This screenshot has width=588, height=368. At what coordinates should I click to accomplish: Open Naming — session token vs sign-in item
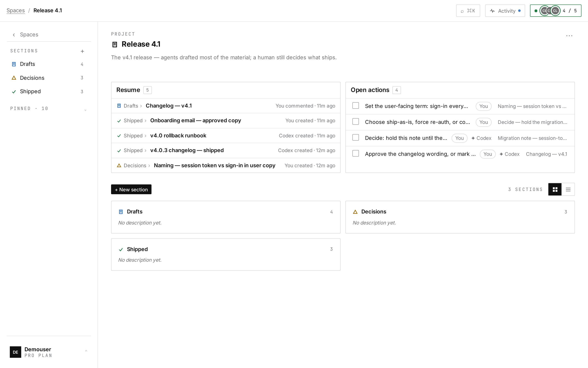point(226,166)
